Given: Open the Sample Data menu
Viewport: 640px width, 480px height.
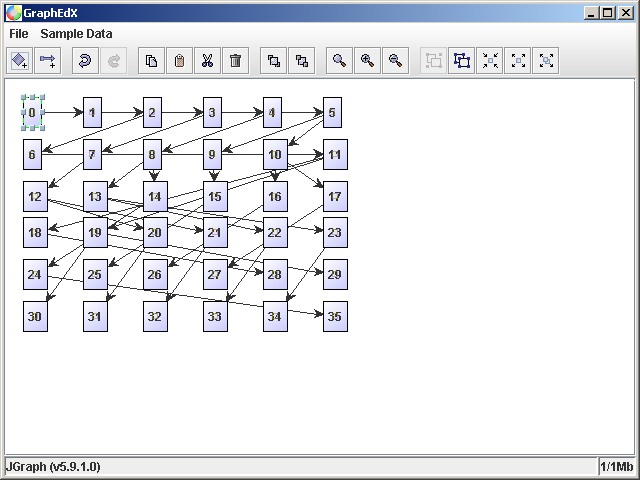Looking at the screenshot, I should click(76, 33).
